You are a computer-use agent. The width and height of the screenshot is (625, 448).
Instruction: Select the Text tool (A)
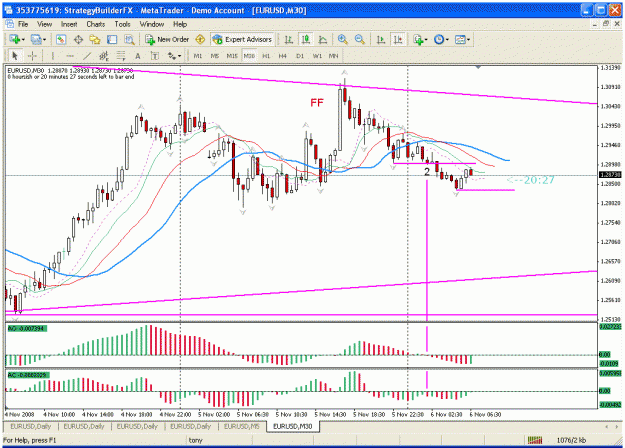(138, 56)
